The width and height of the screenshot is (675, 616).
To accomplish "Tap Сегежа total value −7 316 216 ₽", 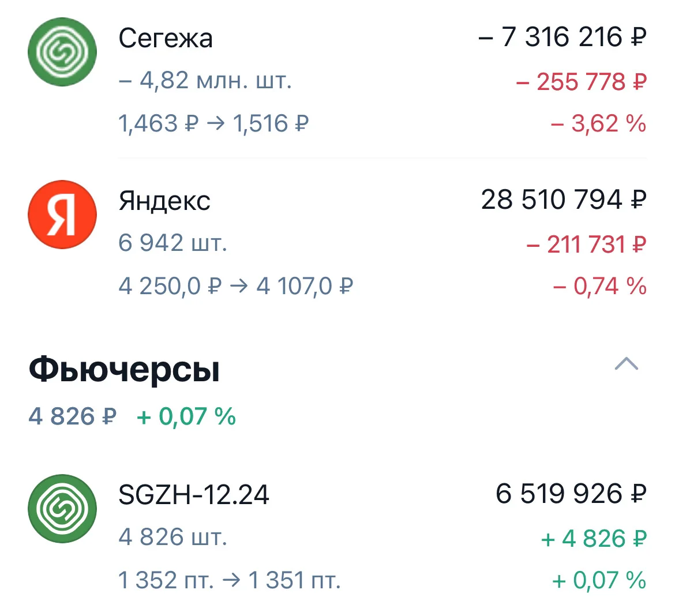I will pos(562,37).
